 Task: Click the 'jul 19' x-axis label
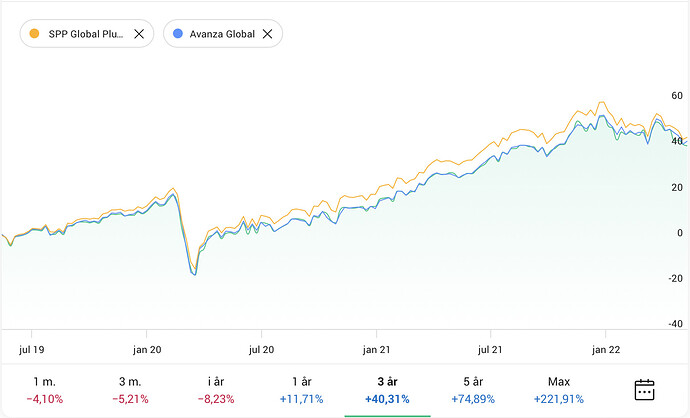(32, 349)
